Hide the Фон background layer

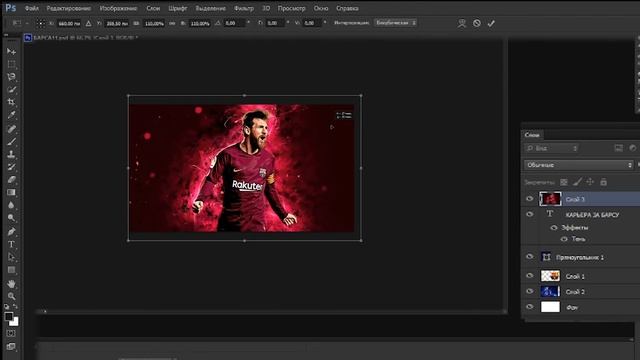(x=530, y=307)
